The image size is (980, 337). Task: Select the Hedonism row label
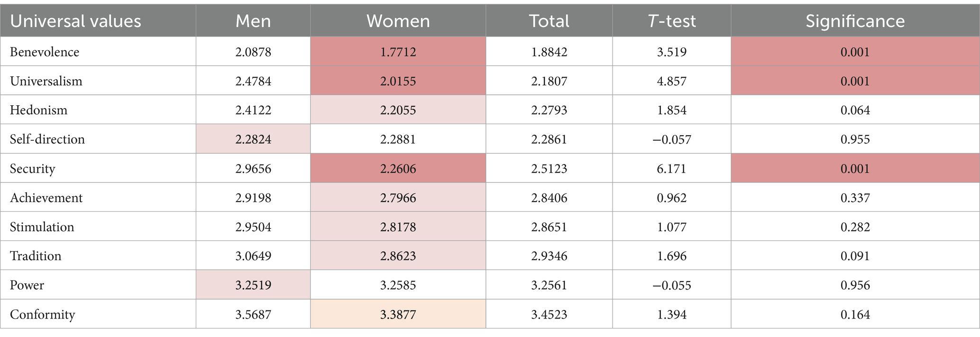pyautogui.click(x=38, y=110)
